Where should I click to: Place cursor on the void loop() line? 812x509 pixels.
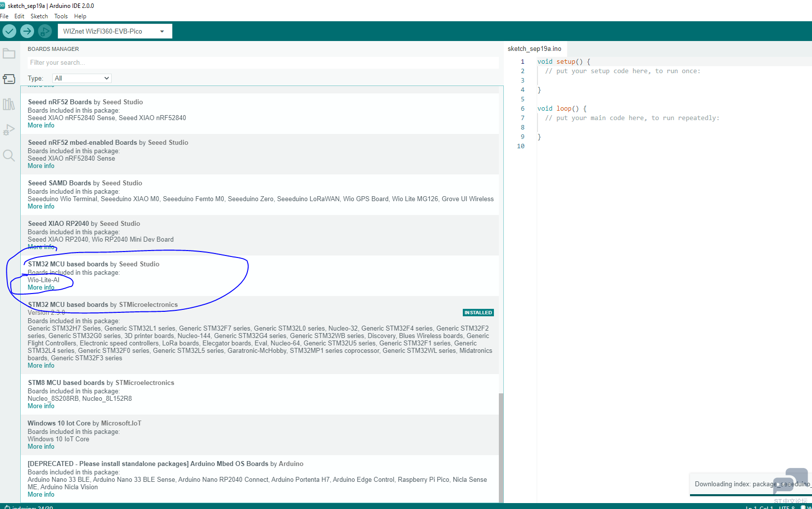(562, 109)
